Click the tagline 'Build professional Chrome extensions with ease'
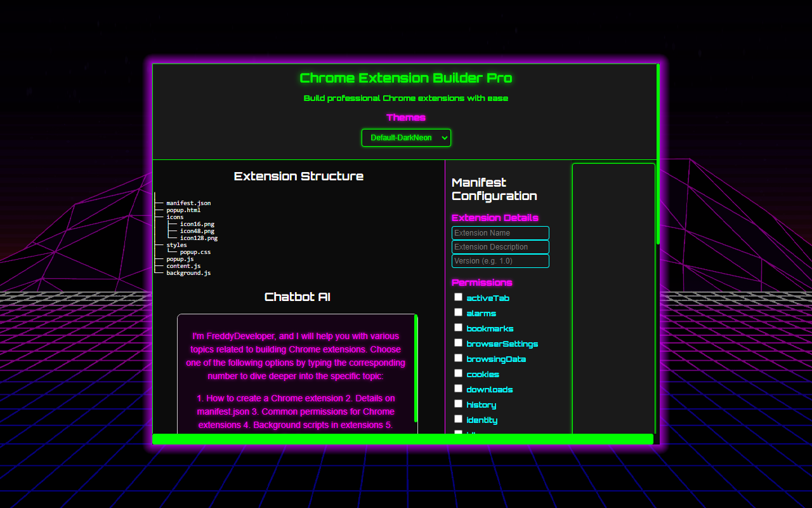This screenshot has height=508, width=812. (x=406, y=98)
